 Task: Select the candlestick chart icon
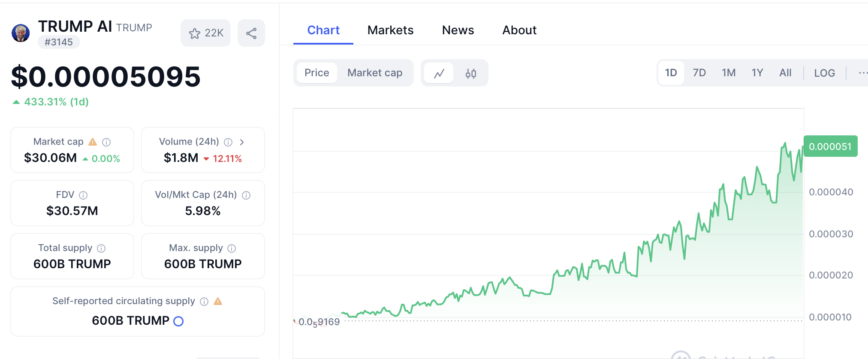(471, 73)
